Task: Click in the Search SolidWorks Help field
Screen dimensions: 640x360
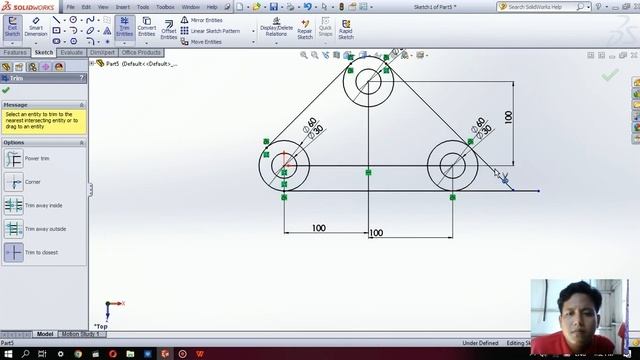Action: point(541,7)
